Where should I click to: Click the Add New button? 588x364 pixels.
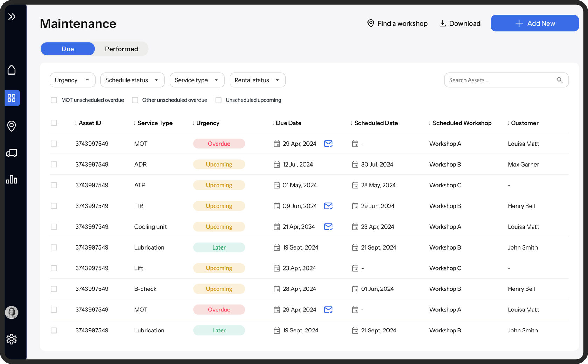pyautogui.click(x=534, y=23)
